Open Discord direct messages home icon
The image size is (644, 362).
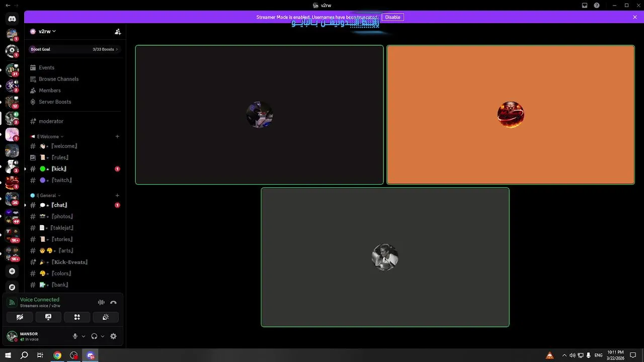pyautogui.click(x=12, y=19)
